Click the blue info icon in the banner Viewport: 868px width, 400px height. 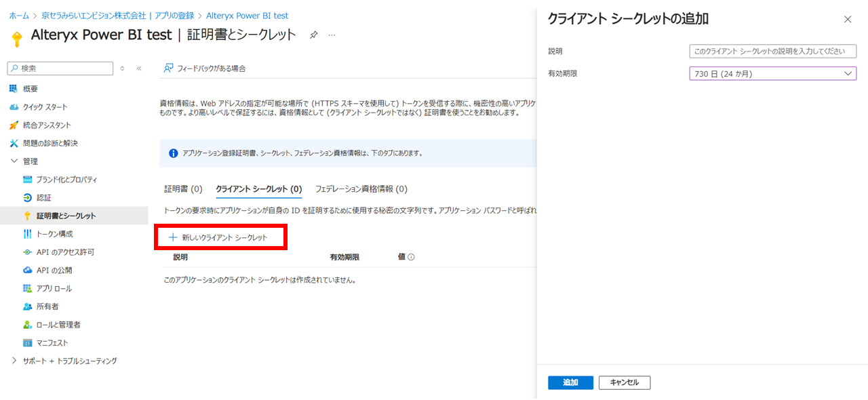click(174, 153)
